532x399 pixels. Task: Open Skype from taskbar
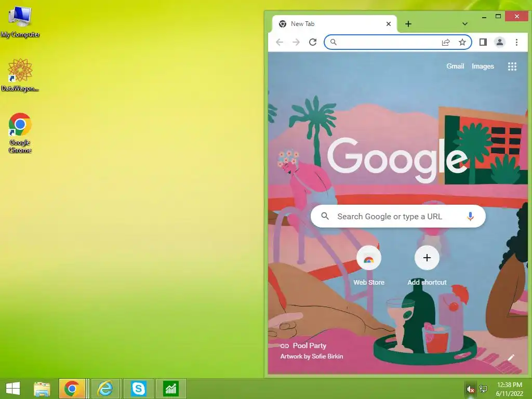point(138,389)
